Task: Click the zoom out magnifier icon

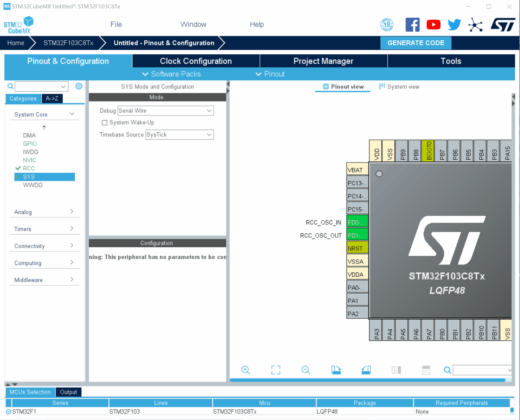Action: pos(306,370)
